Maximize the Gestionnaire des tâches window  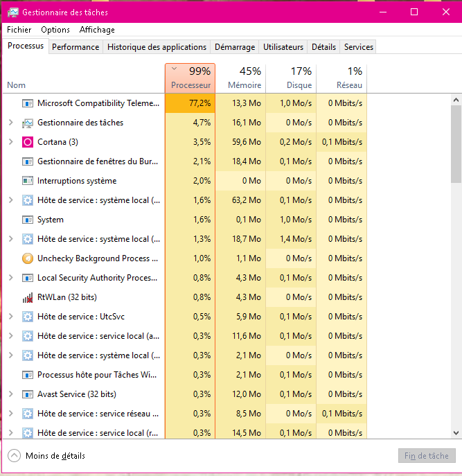414,12
